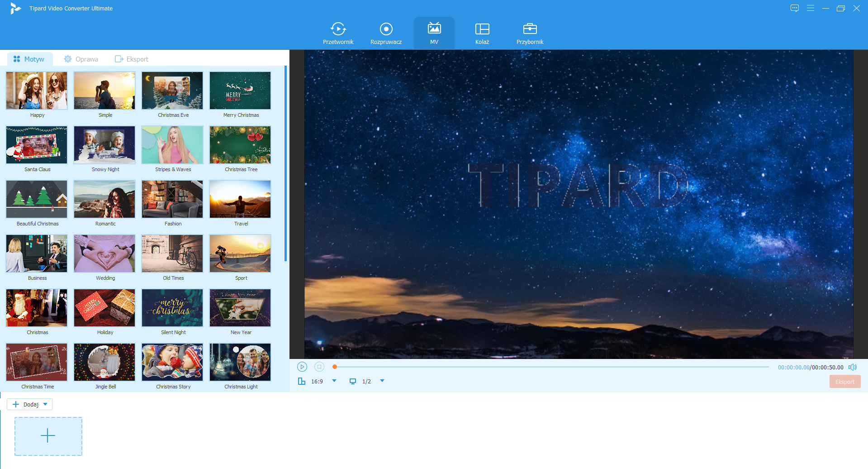This screenshot has width=868, height=469.
Task: Expand the 16:9 aspect ratio dropdown
Action: point(334,381)
